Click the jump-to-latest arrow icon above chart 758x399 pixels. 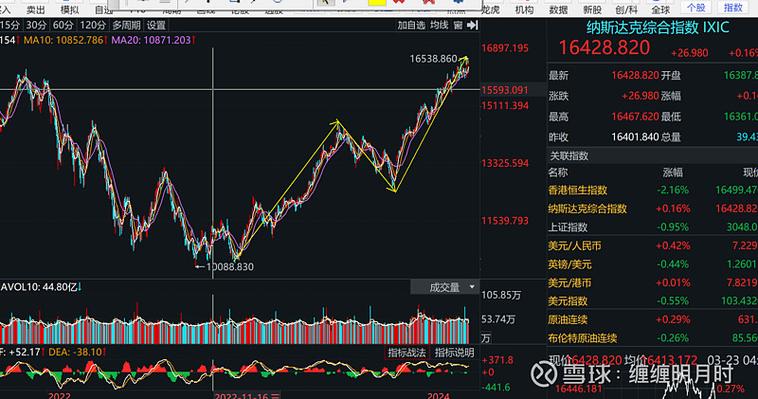(x=472, y=25)
